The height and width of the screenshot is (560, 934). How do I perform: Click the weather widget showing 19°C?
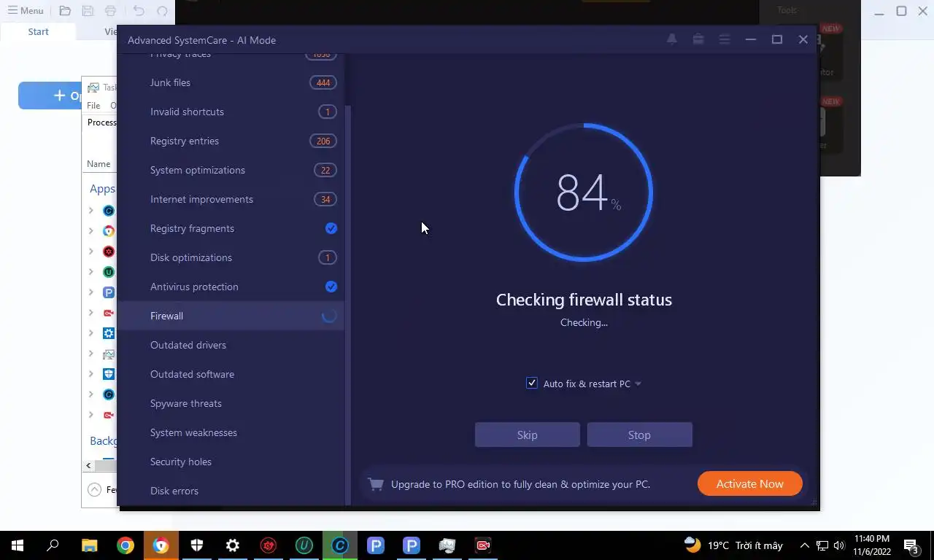pyautogui.click(x=733, y=545)
